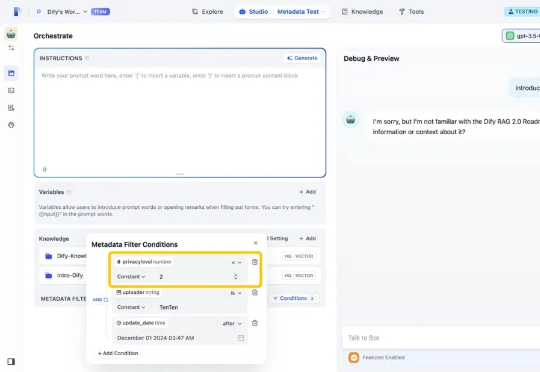Go to the Explore tab

coord(207,12)
